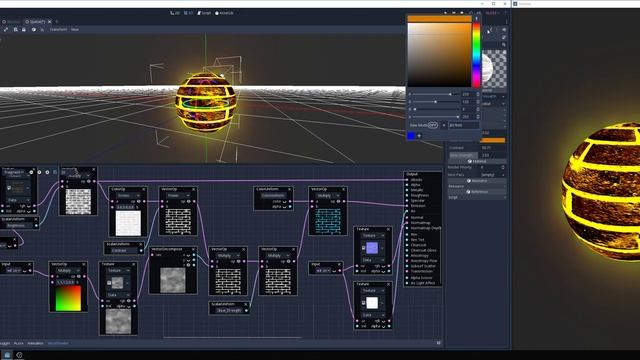The height and width of the screenshot is (360, 640).
Task: Toggle preview on gray noise Texture node
Action: [129, 301]
